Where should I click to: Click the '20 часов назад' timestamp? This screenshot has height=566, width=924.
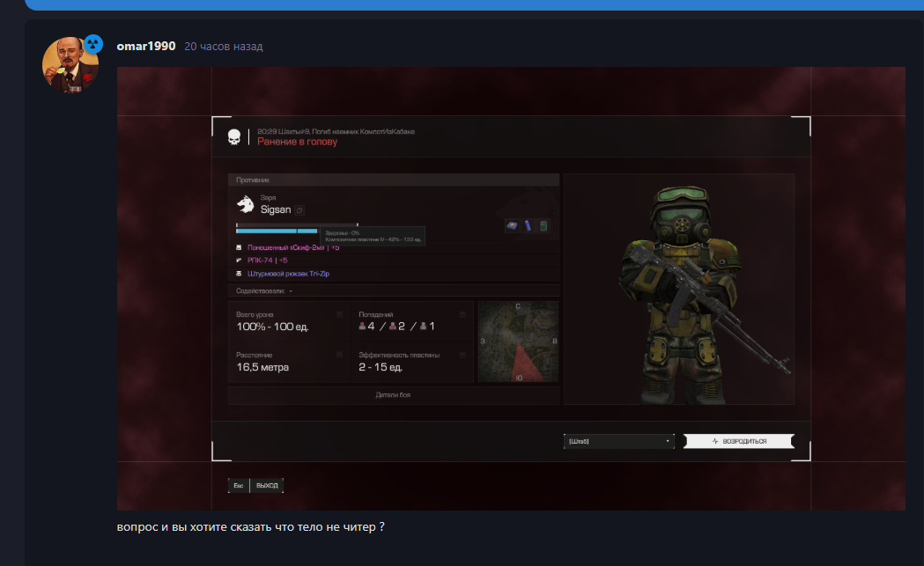click(x=224, y=47)
